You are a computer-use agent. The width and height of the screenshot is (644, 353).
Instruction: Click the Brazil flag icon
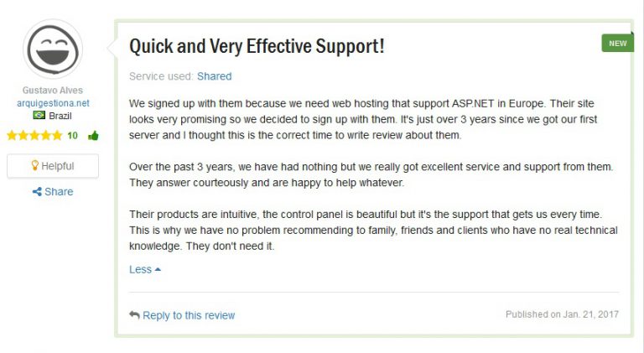[39, 115]
